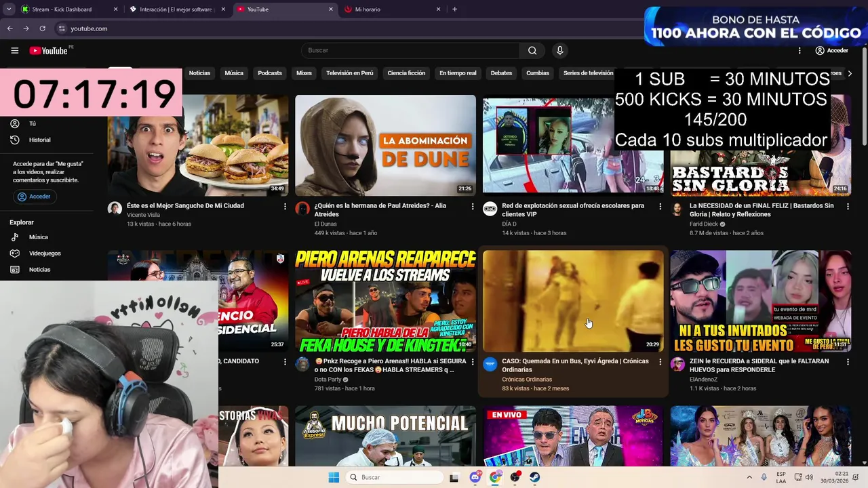Open more options for Red de explotación video
Image resolution: width=868 pixels, height=488 pixels.
(x=660, y=206)
